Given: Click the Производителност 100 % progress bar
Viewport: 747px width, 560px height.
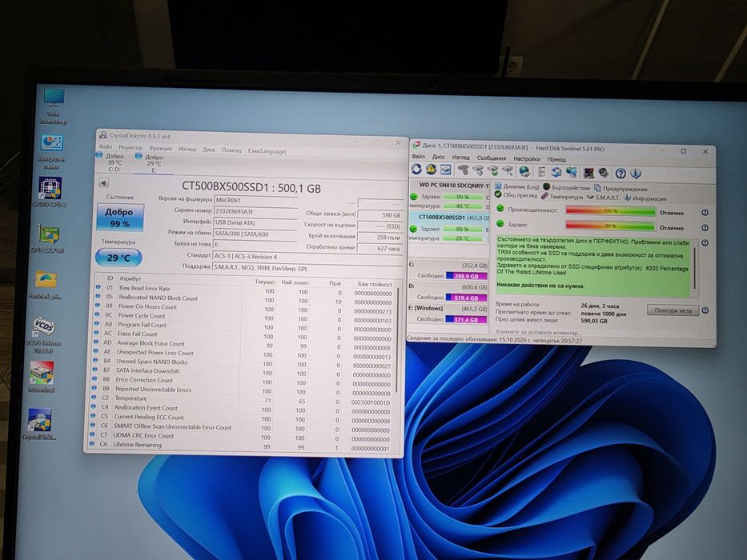Looking at the screenshot, I should pos(610,210).
